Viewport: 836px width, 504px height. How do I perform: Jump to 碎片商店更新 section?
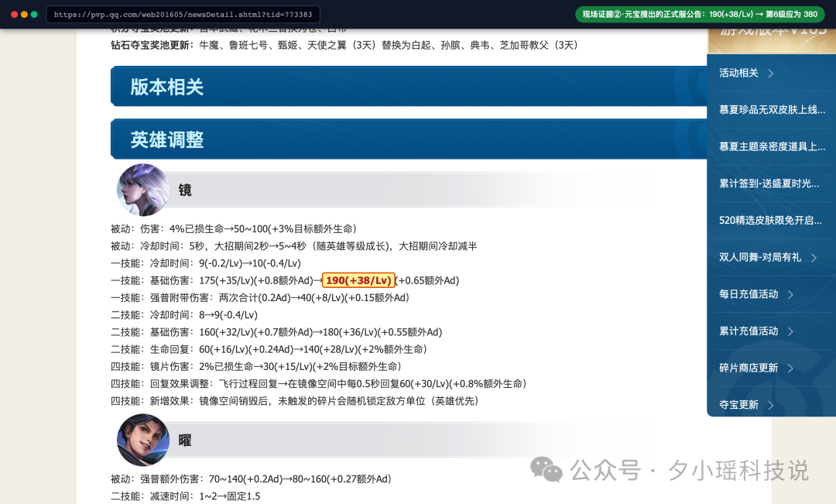click(x=749, y=368)
